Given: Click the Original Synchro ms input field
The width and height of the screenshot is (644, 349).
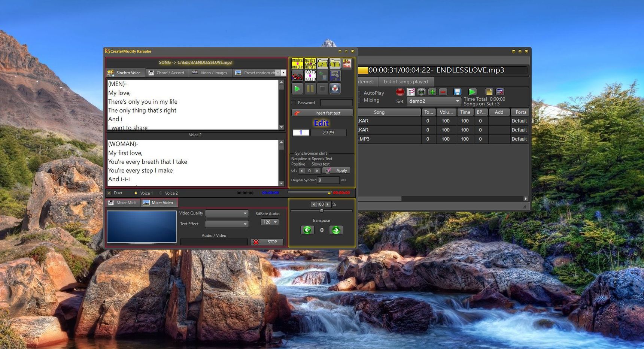Looking at the screenshot, I should 328,180.
